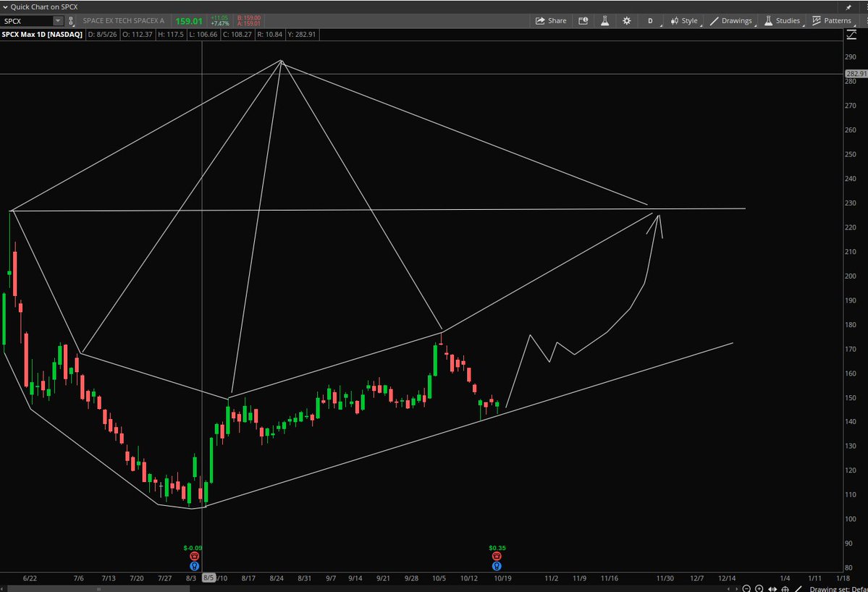The image size is (868, 592).
Task: Click the zoom in magnifier icon
Action: point(759,588)
